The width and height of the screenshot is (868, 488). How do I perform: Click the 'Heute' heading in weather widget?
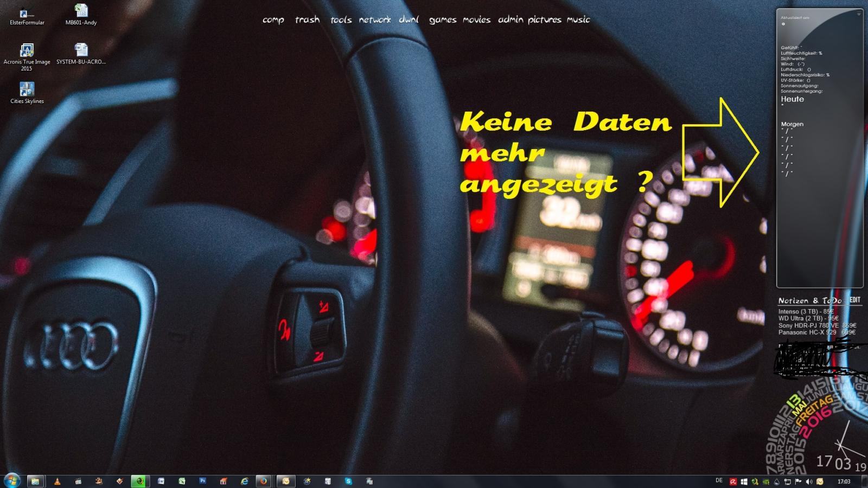point(792,99)
